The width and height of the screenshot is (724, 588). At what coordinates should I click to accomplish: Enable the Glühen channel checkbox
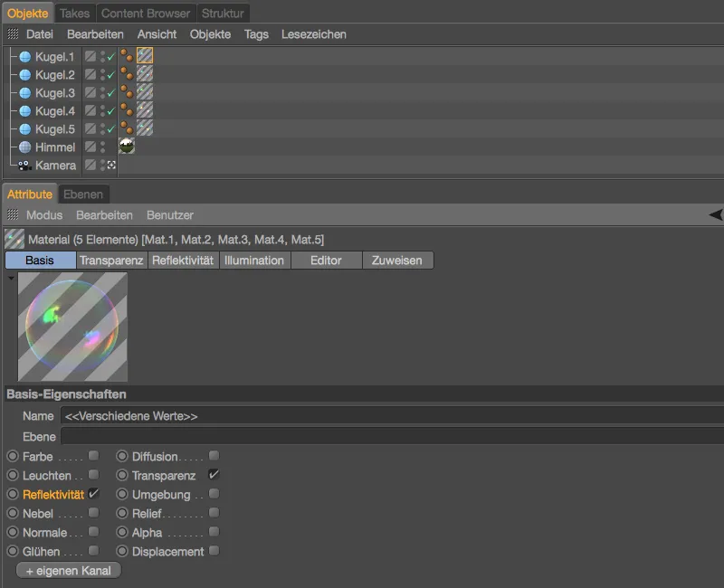coord(94,551)
